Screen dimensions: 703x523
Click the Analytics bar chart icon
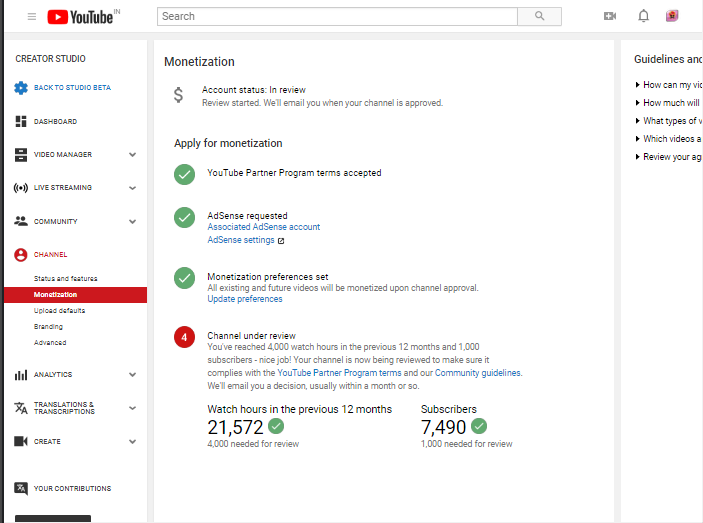(21, 375)
